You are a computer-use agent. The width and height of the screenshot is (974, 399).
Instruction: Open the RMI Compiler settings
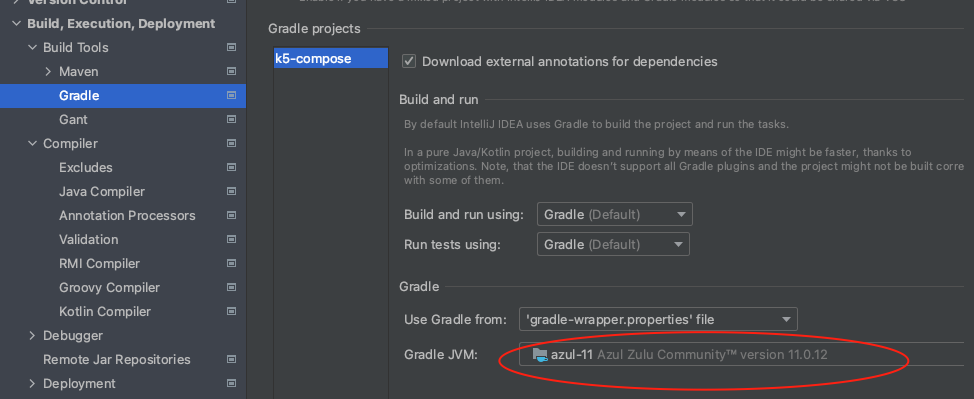[99, 264]
